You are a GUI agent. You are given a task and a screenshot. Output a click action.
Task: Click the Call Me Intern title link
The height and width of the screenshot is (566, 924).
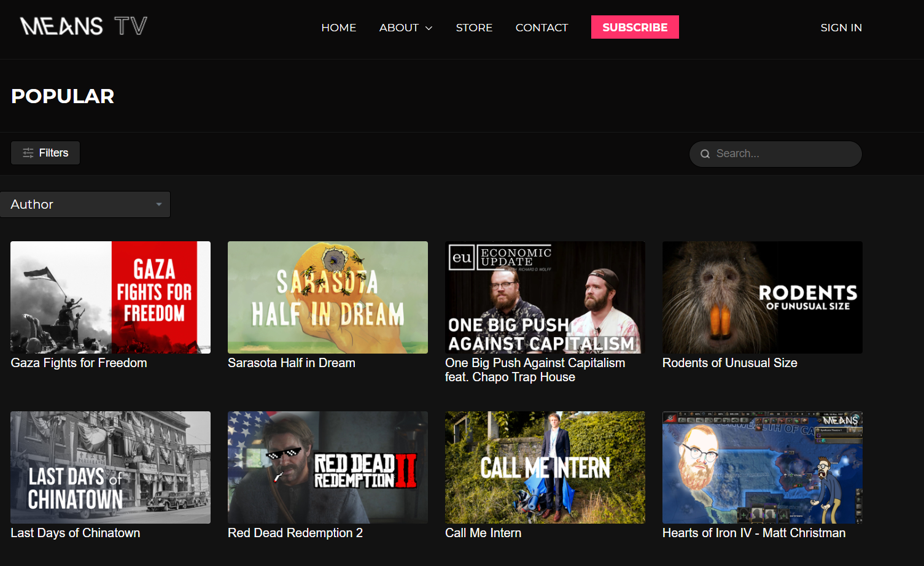click(x=483, y=533)
